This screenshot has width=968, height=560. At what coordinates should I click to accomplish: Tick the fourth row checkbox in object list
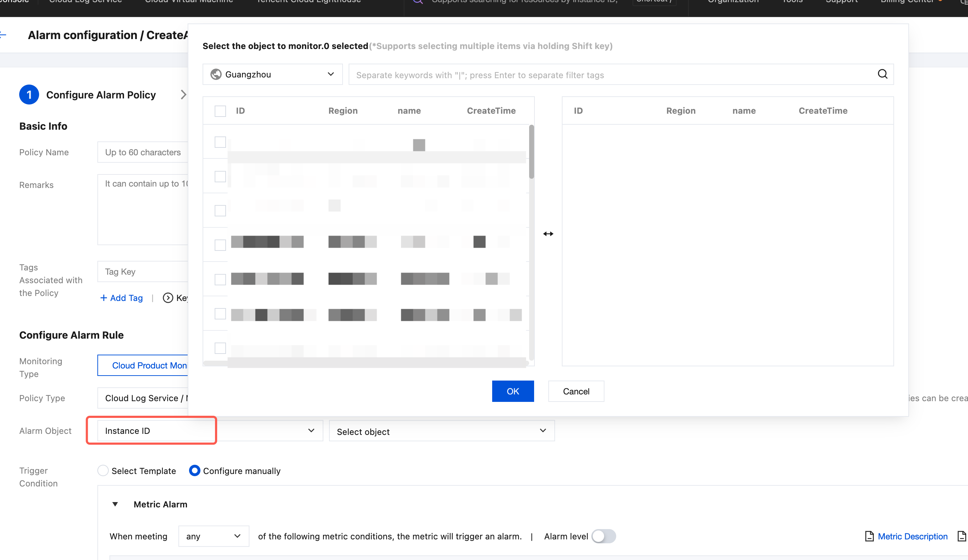click(x=220, y=245)
